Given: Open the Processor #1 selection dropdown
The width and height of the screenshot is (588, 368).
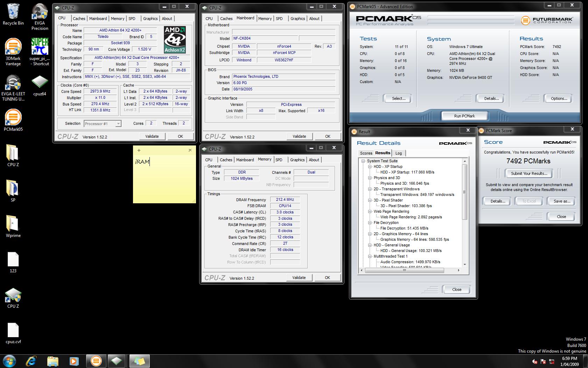Looking at the screenshot, I should pos(103,123).
